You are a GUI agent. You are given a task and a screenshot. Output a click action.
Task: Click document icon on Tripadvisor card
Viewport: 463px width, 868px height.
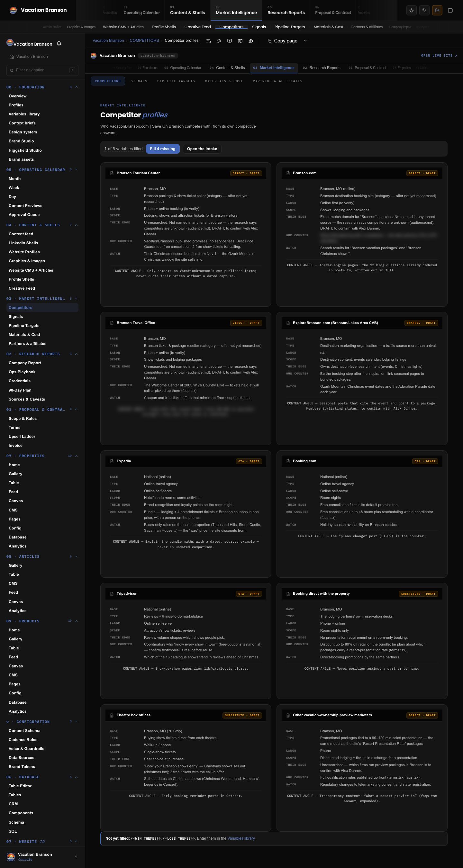click(112, 594)
